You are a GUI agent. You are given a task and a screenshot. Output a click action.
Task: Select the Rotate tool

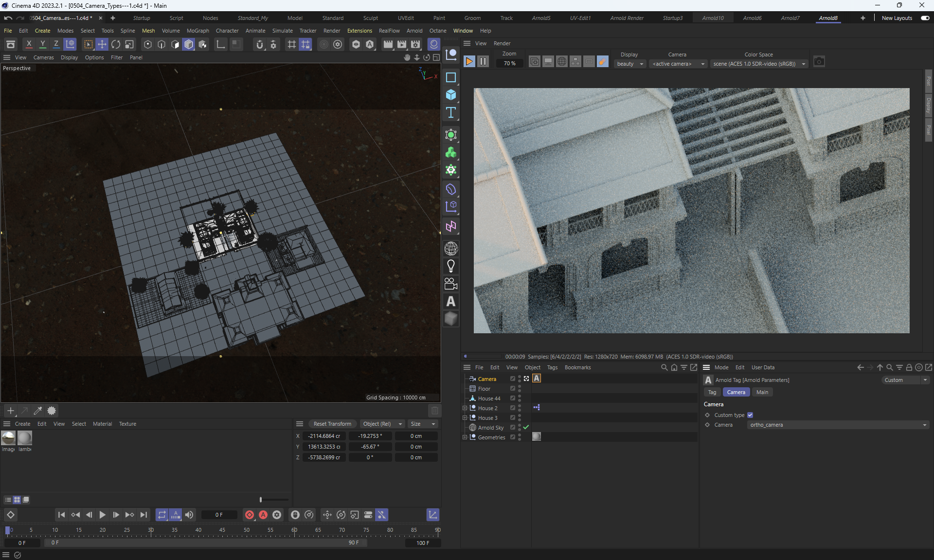coord(116,44)
